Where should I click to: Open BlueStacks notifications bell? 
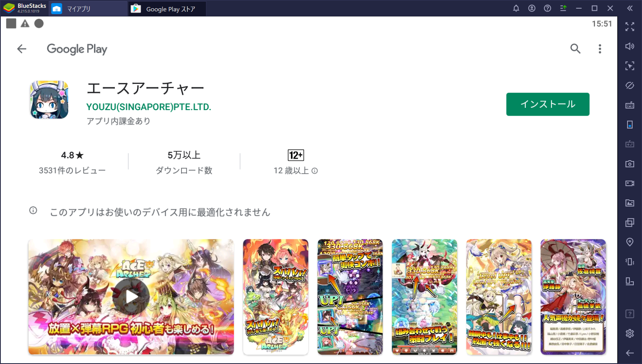[x=516, y=8]
